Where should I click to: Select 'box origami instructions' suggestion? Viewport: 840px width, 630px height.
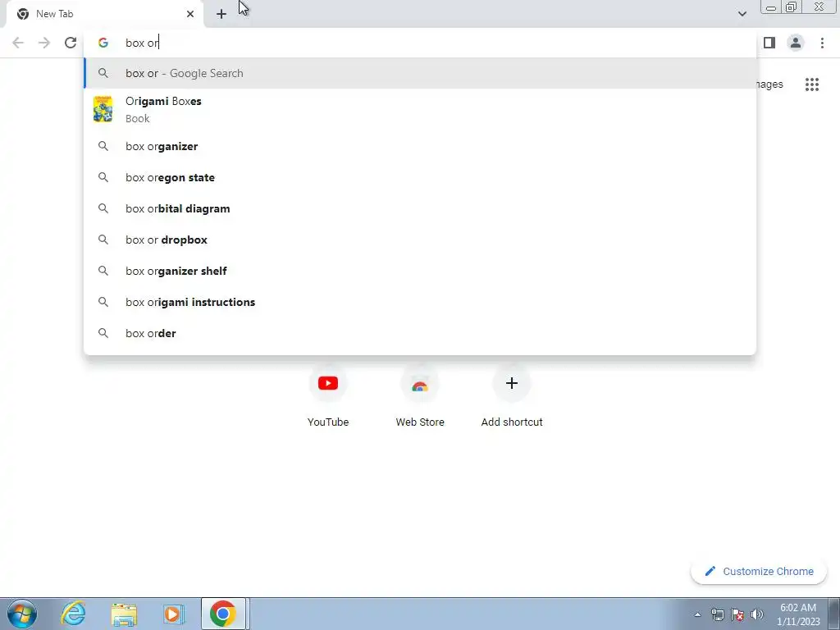click(420, 302)
